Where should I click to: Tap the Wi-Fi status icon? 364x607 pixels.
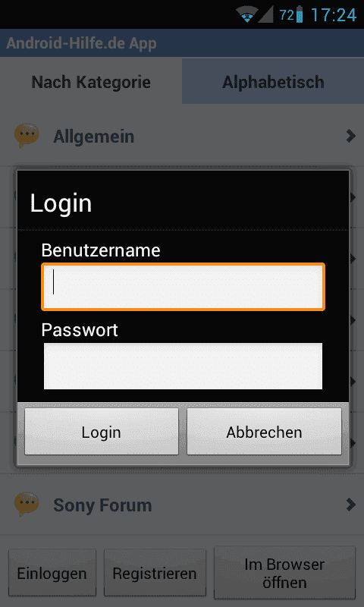click(x=245, y=15)
